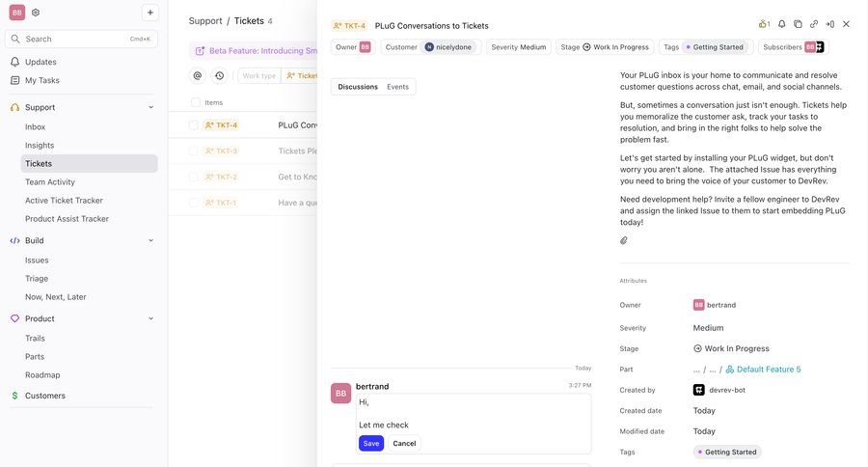This screenshot has width=868, height=467.
Task: Click the mention @ filter icon
Action: 198,75
